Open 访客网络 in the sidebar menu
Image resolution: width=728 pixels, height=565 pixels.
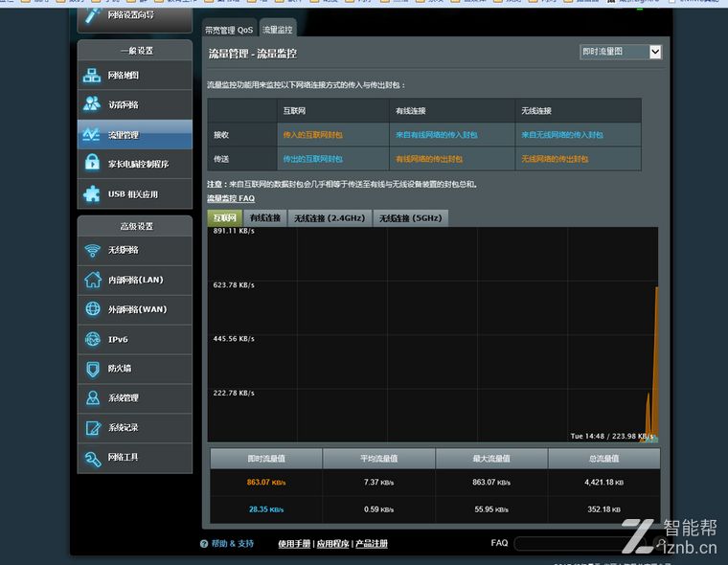pos(135,105)
